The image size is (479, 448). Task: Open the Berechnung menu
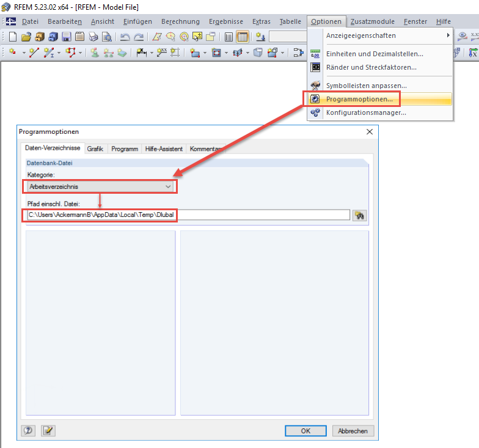pyautogui.click(x=181, y=21)
